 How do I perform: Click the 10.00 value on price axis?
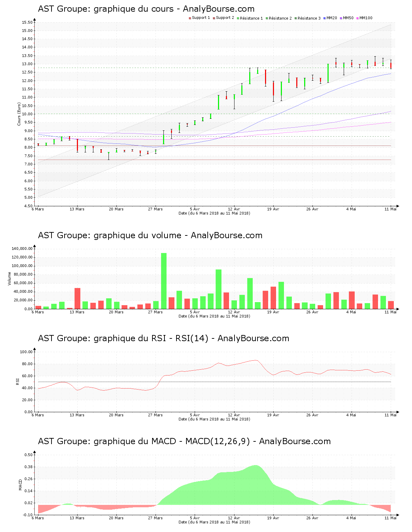coord(27,114)
